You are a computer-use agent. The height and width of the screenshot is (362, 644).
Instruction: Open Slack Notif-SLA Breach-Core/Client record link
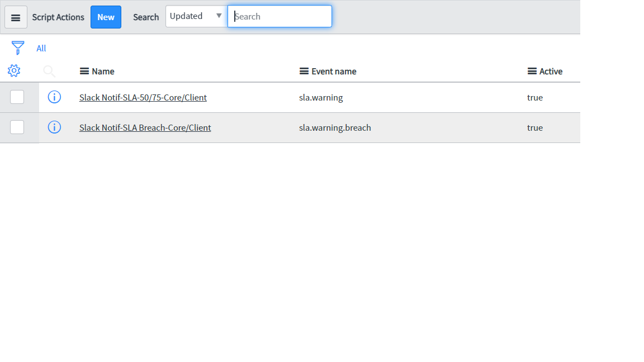pyautogui.click(x=145, y=127)
